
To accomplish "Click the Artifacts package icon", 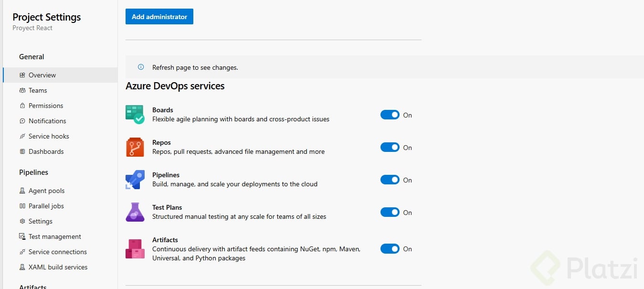I will [135, 249].
